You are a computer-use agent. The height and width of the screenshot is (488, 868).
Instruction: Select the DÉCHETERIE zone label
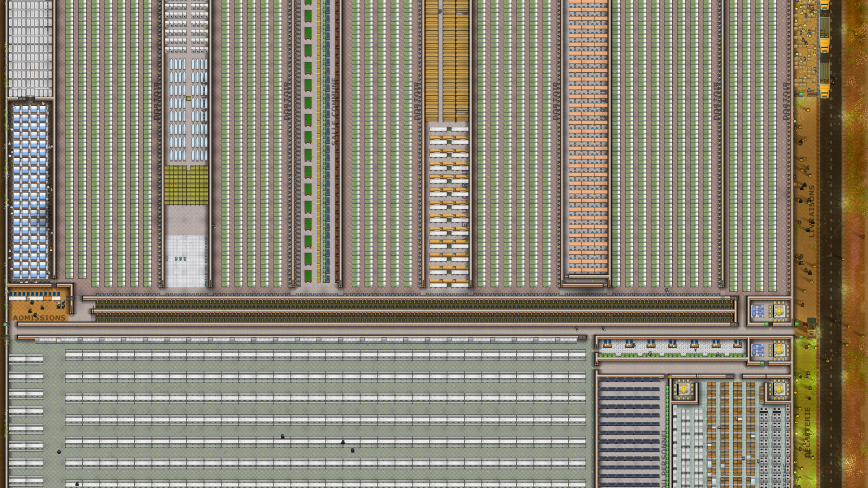pos(807,432)
